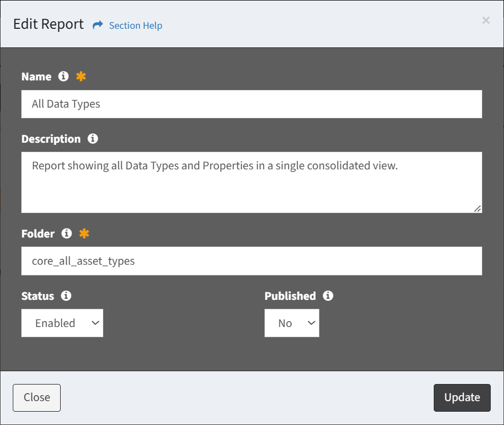Click the Status info icon
Image resolution: width=504 pixels, height=425 pixels.
click(x=66, y=296)
